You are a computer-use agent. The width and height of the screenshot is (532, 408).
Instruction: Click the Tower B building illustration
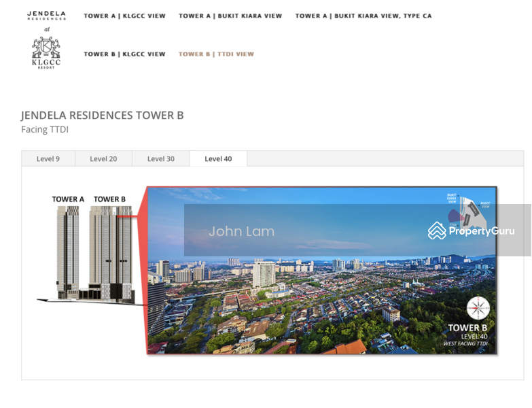111,254
